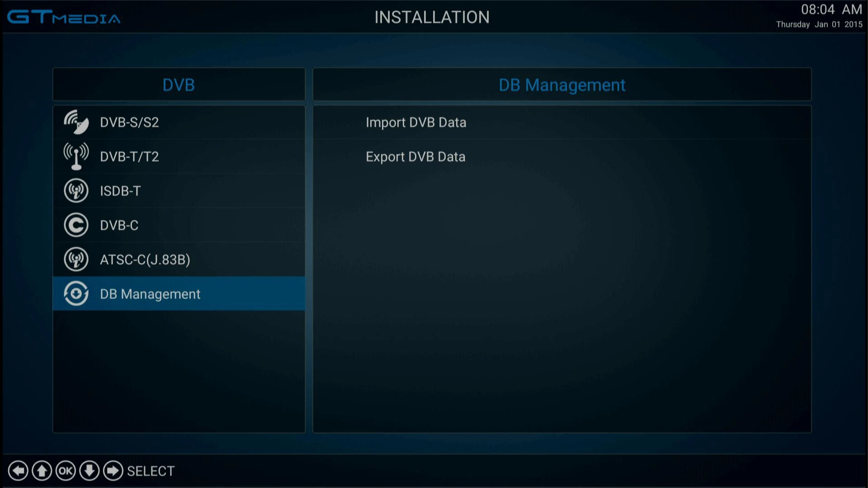Click the SELECT hint label
The width and height of the screenshot is (868, 488).
pos(151,471)
